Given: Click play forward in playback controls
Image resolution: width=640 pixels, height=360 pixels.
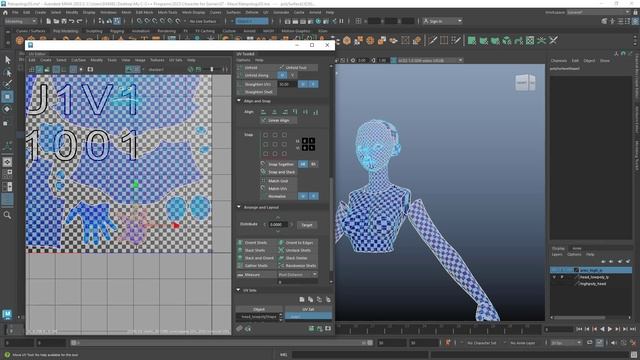Looking at the screenshot, I should pyautogui.click(x=610, y=329).
